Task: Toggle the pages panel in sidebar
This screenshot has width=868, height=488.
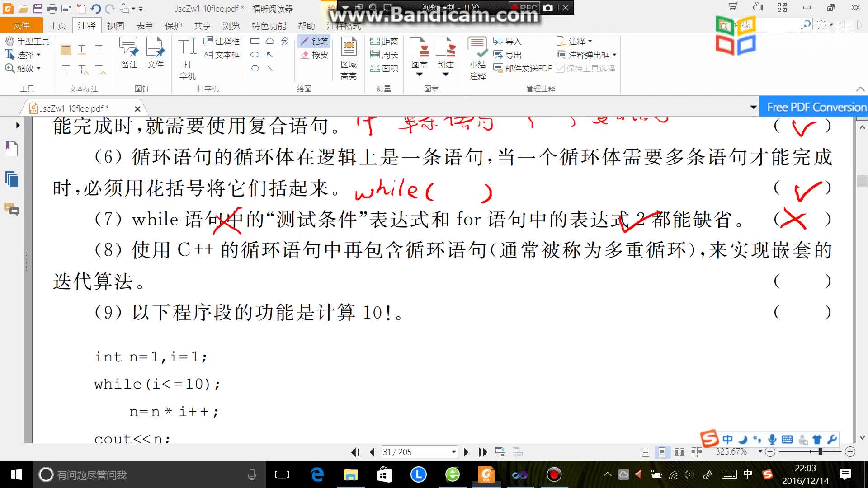Action: [x=11, y=179]
